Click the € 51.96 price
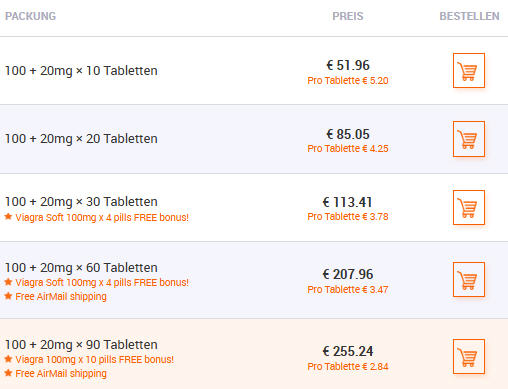508x389 pixels. pos(348,65)
